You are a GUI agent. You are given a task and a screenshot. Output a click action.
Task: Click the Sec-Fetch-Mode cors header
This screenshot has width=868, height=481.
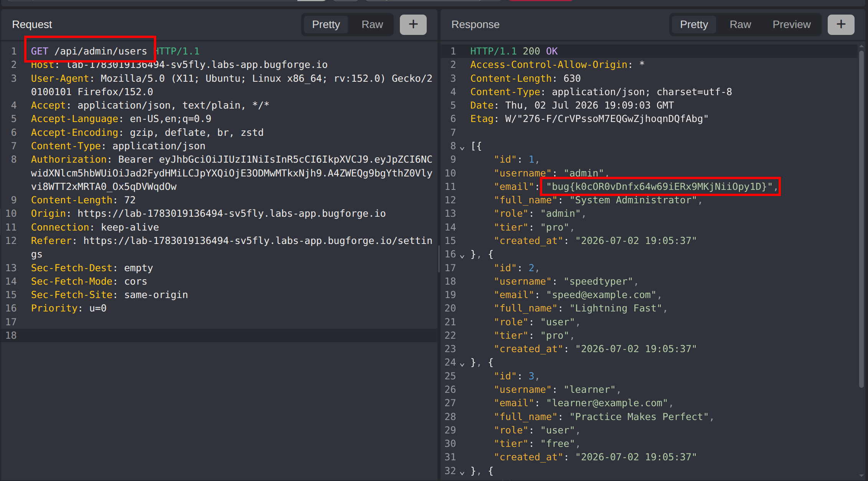[89, 281]
